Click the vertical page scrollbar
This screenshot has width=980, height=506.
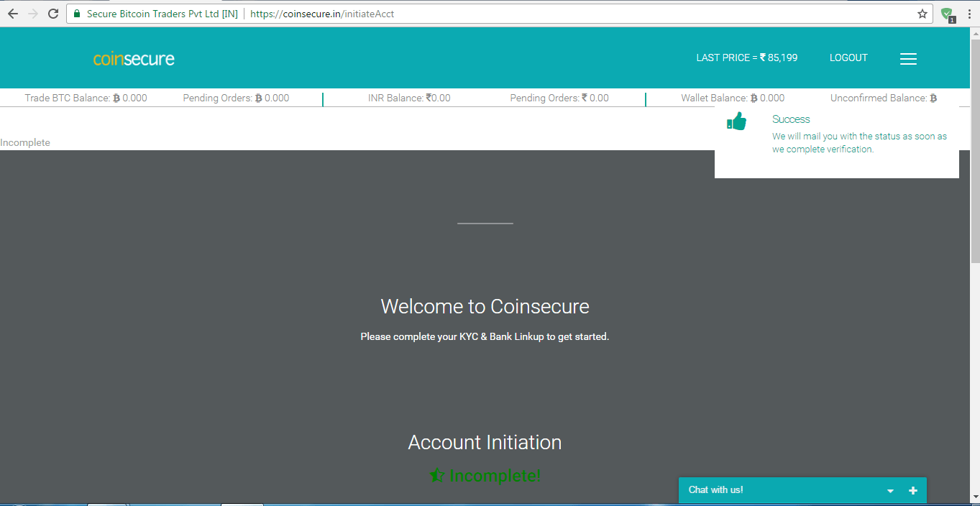(x=974, y=144)
